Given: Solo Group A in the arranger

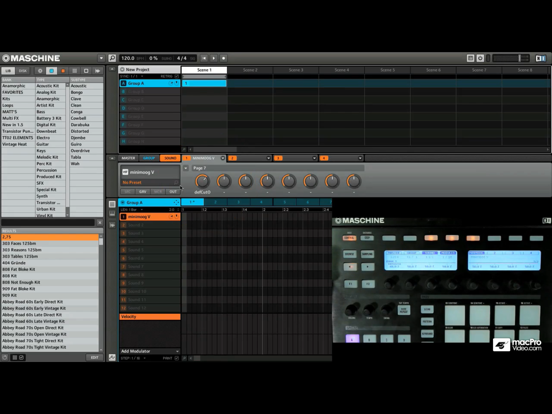Looking at the screenshot, I should (176, 83).
